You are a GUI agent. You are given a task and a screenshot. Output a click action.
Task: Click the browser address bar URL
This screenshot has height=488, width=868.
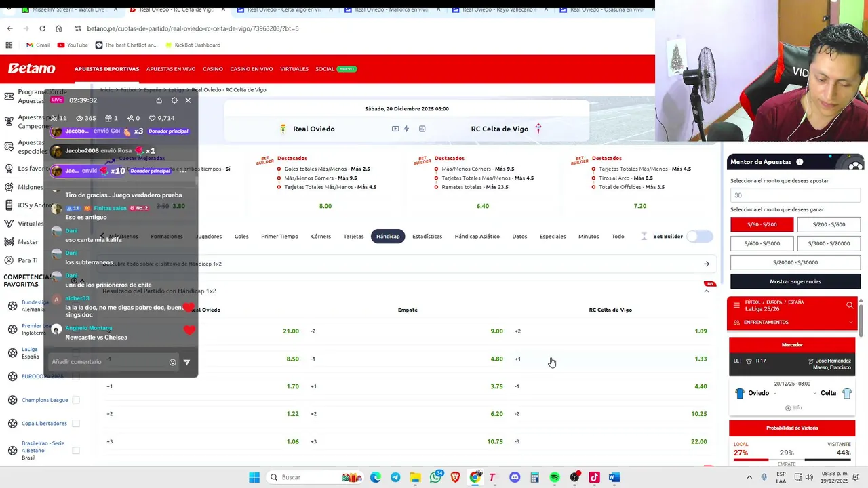coord(193,28)
